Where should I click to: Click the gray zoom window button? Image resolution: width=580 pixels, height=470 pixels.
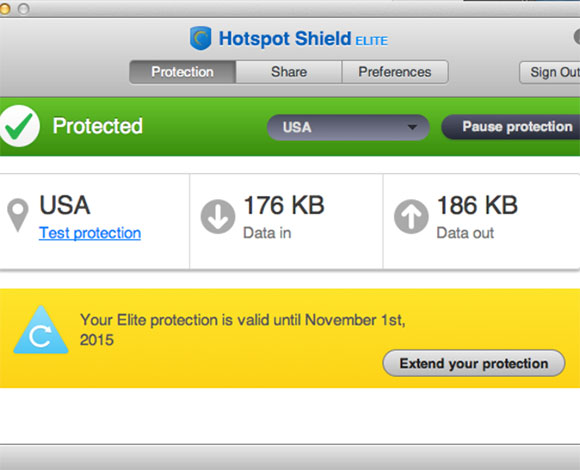[x=23, y=9]
